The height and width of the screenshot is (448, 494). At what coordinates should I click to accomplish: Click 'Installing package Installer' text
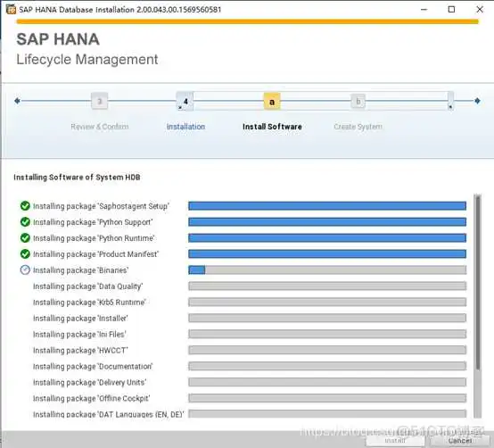point(80,319)
